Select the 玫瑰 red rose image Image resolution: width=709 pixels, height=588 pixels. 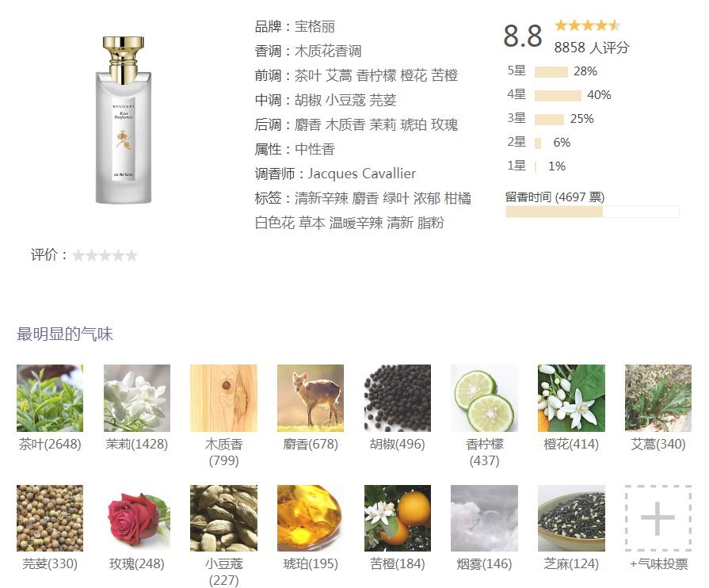[x=137, y=518]
